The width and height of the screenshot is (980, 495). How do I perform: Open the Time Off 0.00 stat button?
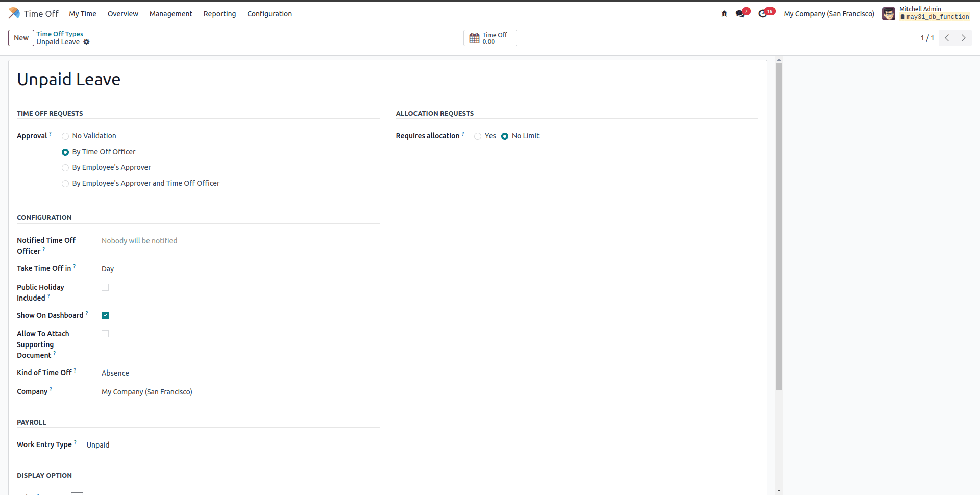[490, 38]
